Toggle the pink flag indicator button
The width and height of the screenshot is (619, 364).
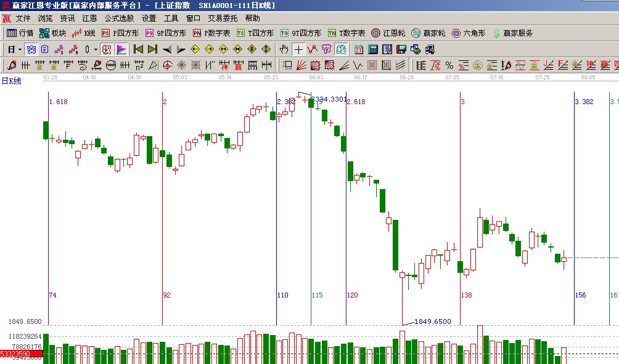point(121,49)
